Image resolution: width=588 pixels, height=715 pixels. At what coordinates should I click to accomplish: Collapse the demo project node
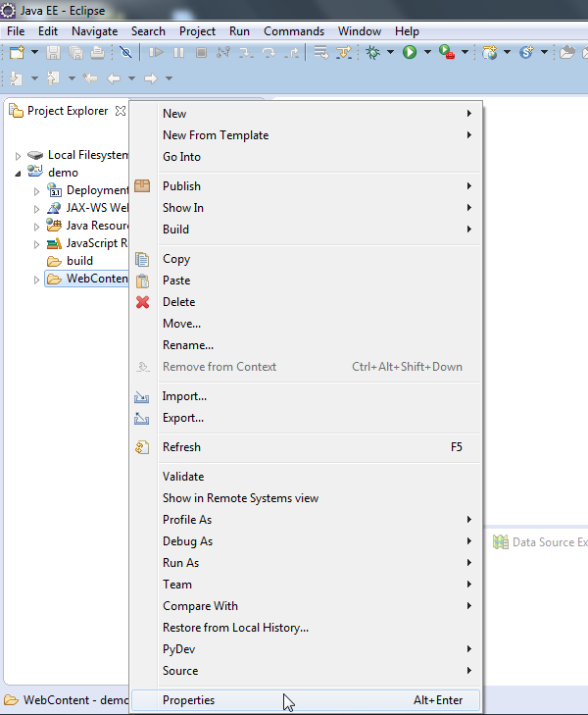18,174
